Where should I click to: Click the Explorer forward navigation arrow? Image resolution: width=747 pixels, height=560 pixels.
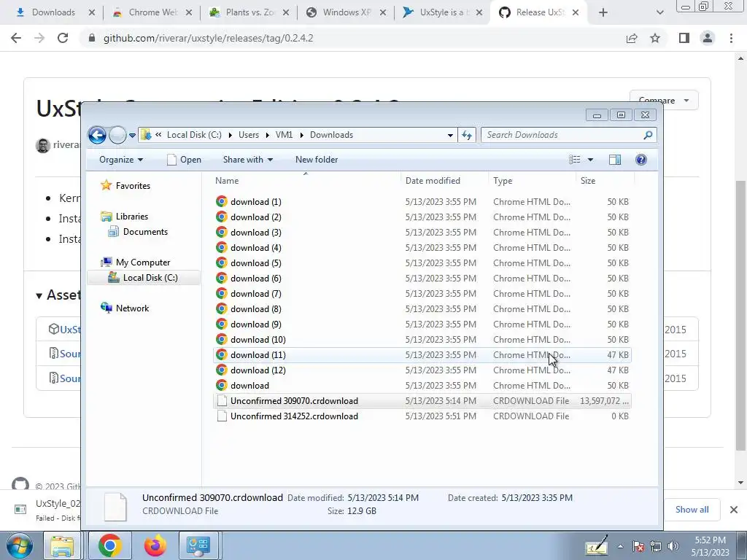(117, 135)
